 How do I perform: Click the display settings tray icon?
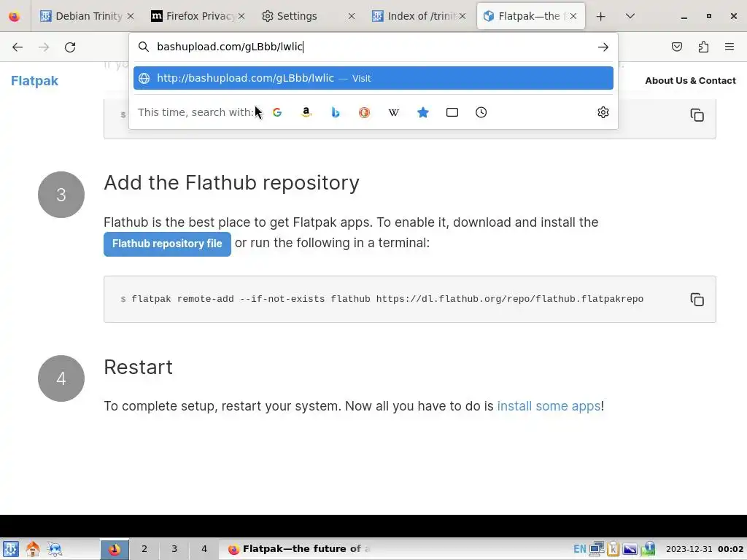(630, 549)
